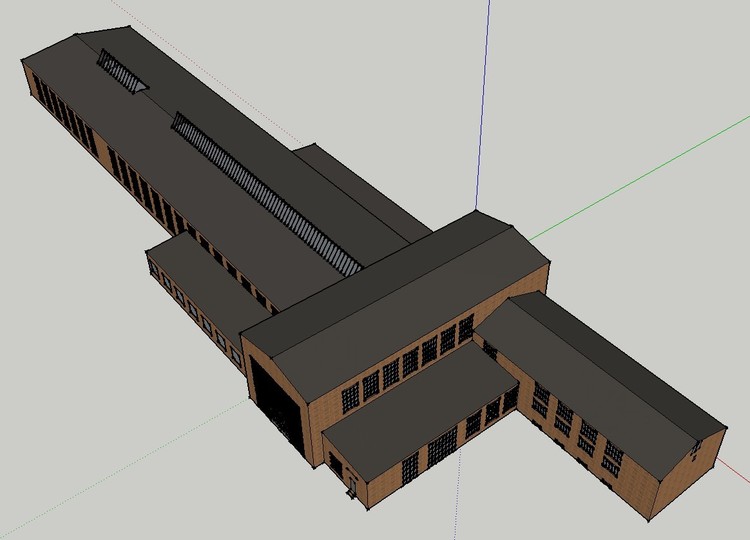Viewport: 750px width, 540px height.
Task: Select the long skylight strip on main roof
Action: [x=267, y=194]
